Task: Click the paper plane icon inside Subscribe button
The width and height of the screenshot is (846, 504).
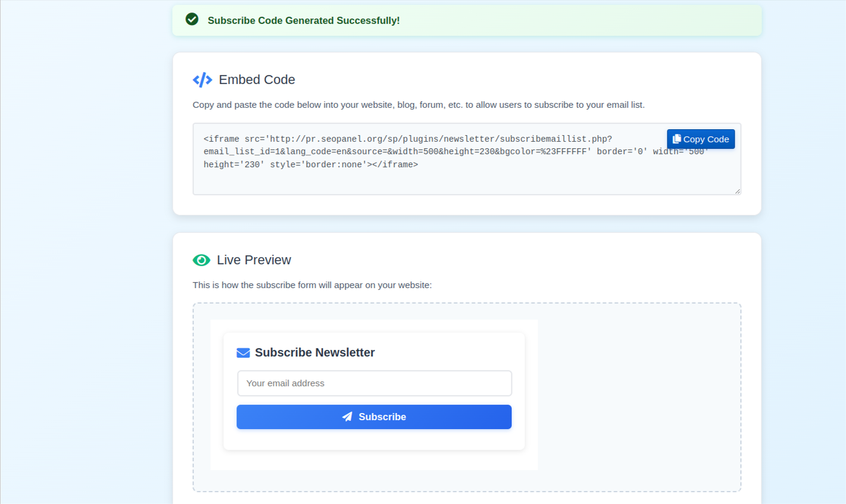Action: (348, 417)
